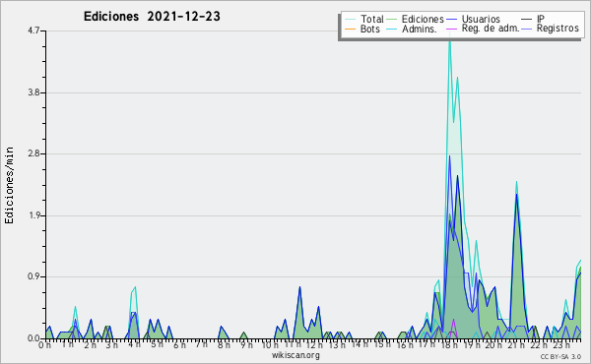Click the magenta Reg. de adm. legend line
Viewport: 591px width, 364px height.
pyautogui.click(x=451, y=29)
